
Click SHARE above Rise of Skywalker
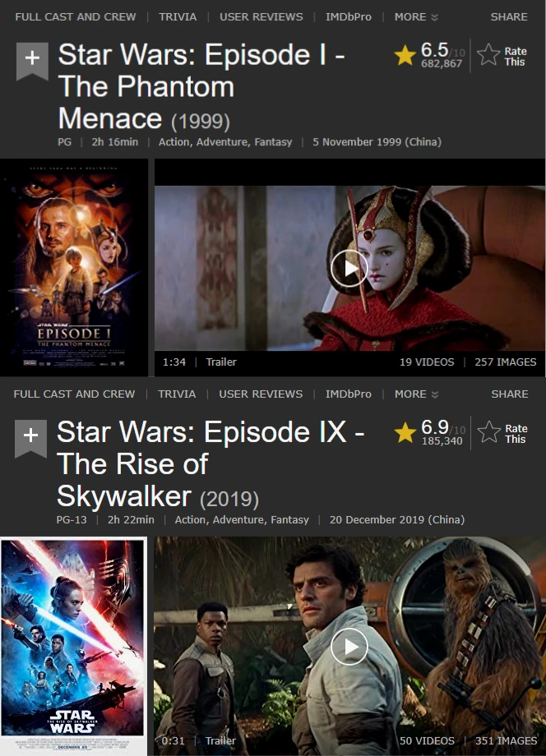tap(509, 394)
